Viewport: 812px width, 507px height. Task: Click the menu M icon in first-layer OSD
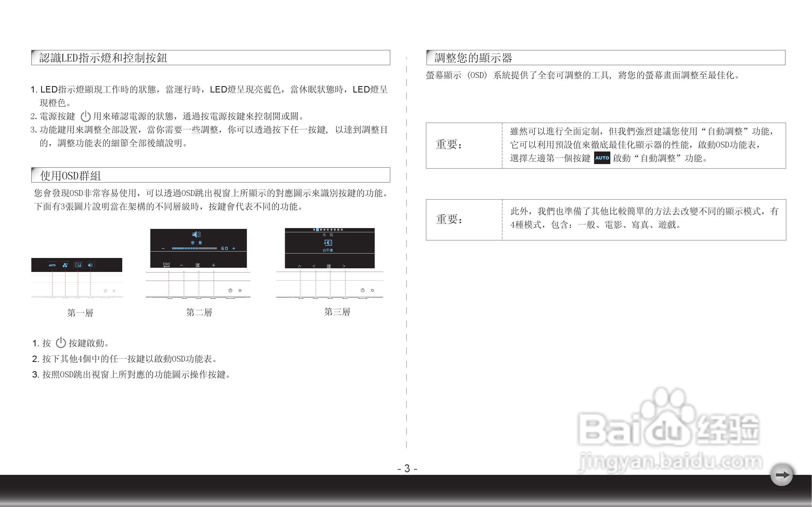(78, 265)
